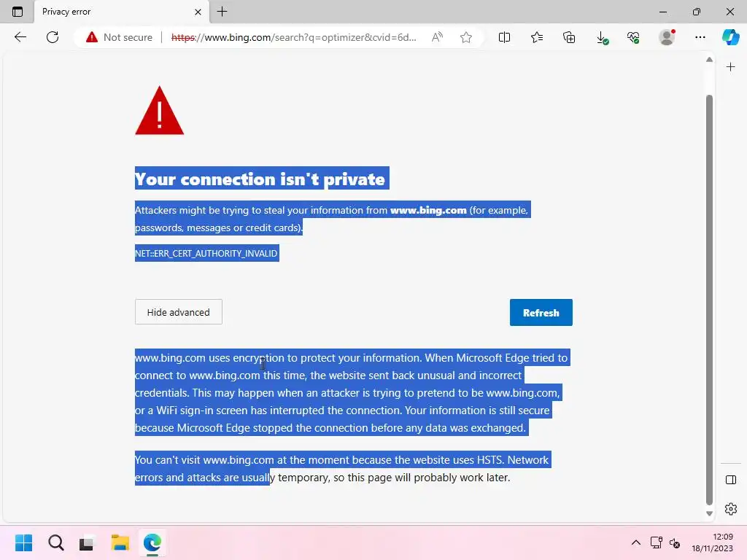
Task: Click the blue Refresh button
Action: coord(541,312)
